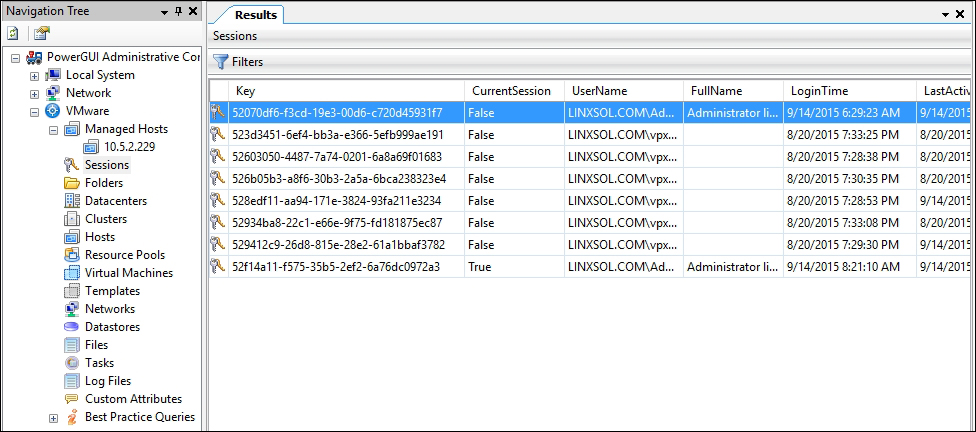Expand the Best Practice Queries node
Screen dimensions: 976x432
54,418
